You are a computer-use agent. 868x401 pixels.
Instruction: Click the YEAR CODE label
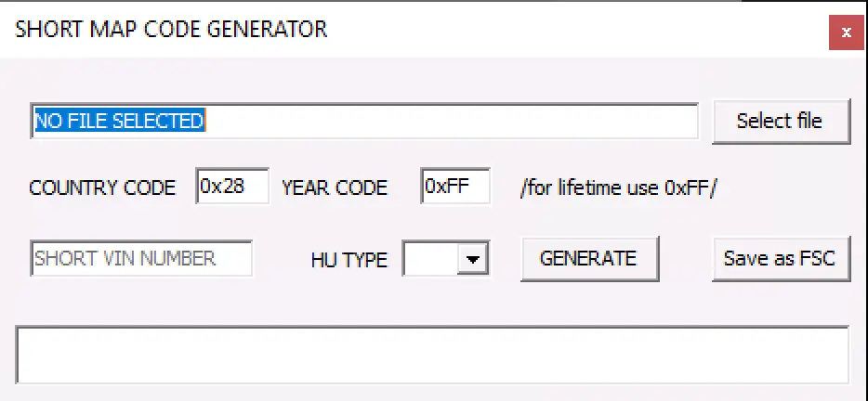click(335, 188)
